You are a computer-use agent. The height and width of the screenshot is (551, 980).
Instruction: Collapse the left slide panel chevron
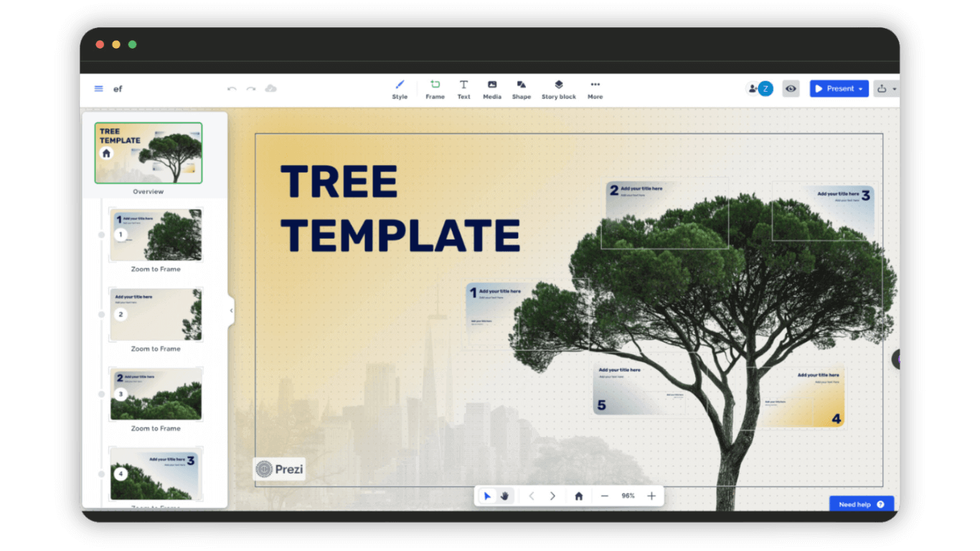[230, 311]
